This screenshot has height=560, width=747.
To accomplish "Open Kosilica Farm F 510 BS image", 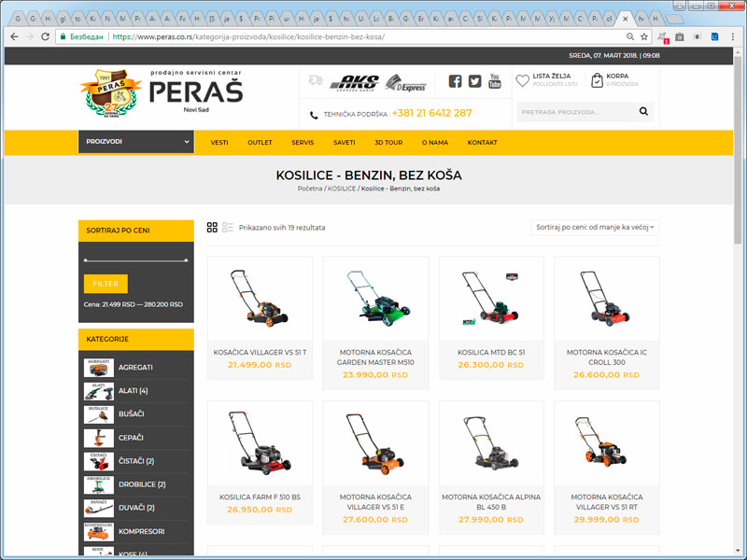I will click(x=260, y=442).
